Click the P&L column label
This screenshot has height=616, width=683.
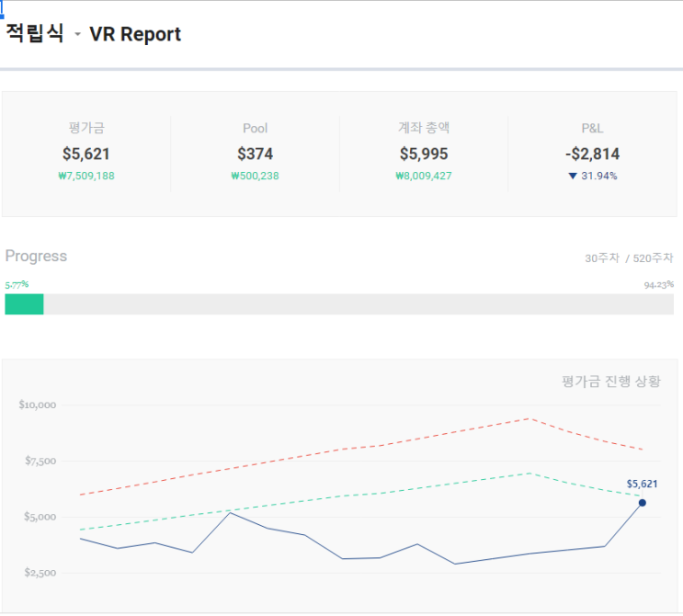coord(592,129)
